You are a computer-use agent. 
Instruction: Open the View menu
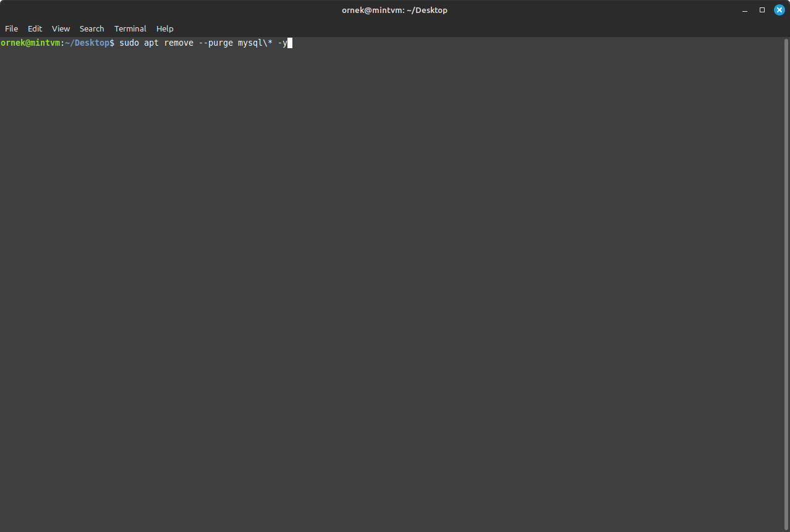click(61, 28)
